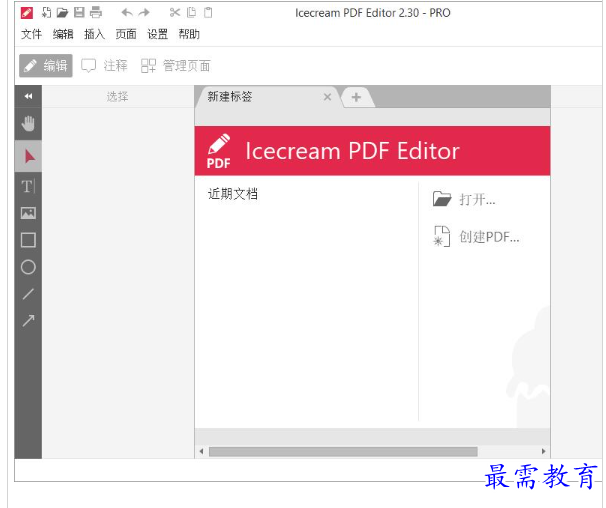Click the undo arrow icon
606x508 pixels.
(x=127, y=13)
